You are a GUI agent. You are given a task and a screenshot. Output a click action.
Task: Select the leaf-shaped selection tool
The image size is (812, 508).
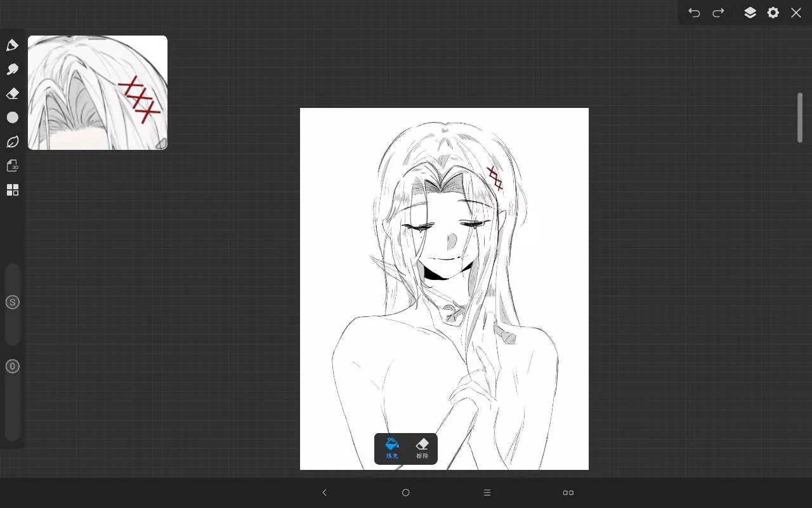click(x=12, y=142)
